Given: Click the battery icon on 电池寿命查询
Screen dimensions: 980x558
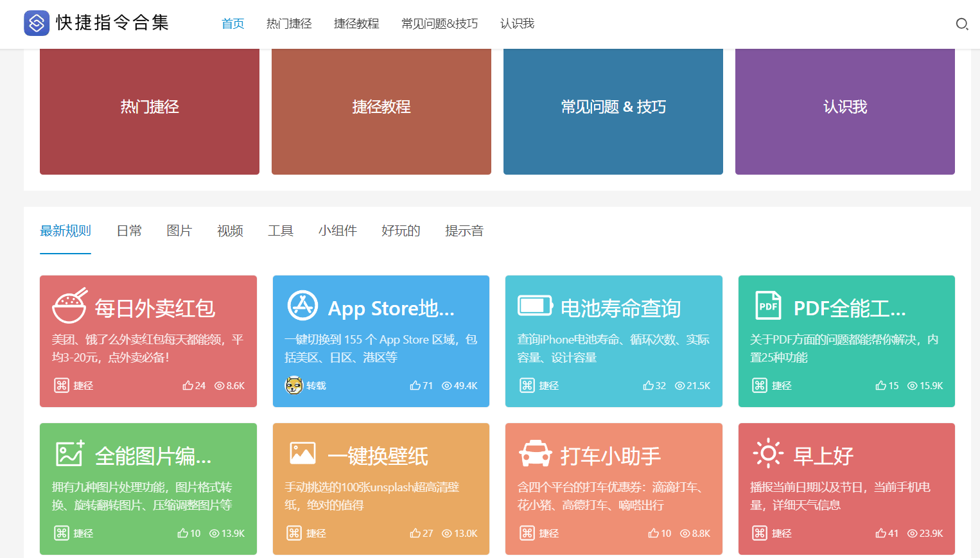Looking at the screenshot, I should tap(535, 306).
